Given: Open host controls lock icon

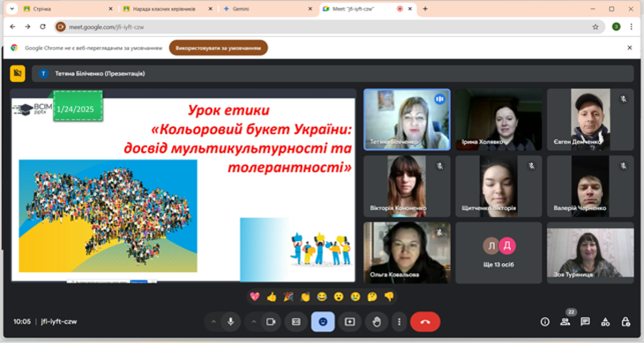Looking at the screenshot, I should 625,322.
